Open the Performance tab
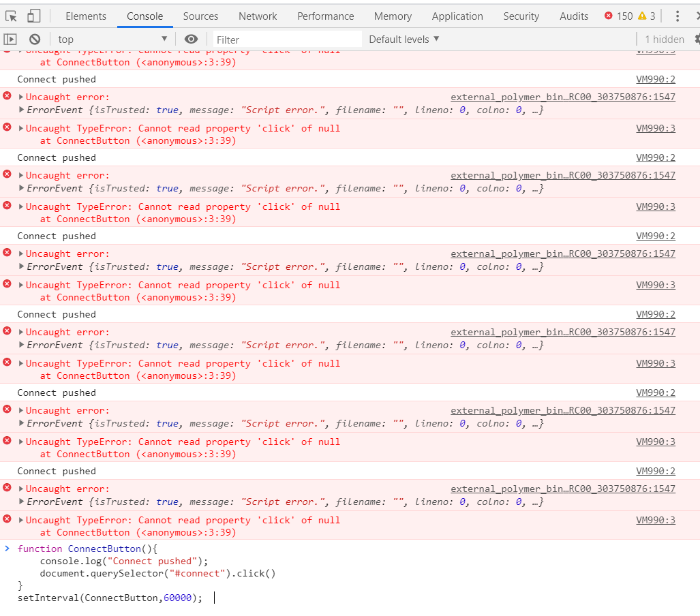This screenshot has height=616, width=700. (325, 16)
